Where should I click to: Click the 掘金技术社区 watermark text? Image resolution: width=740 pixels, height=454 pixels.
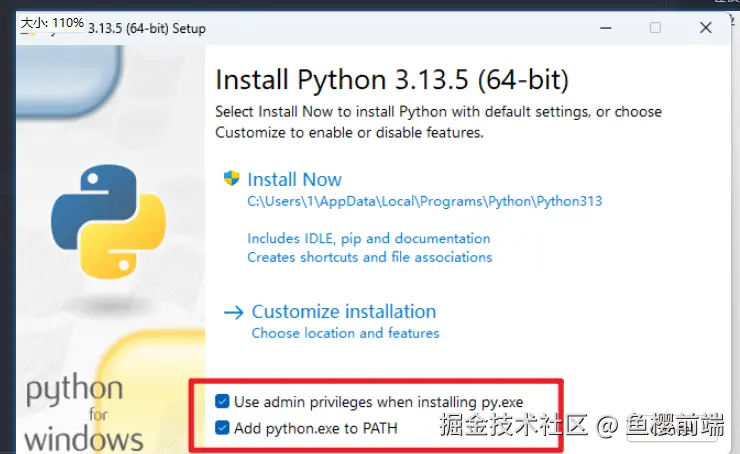coord(513,427)
